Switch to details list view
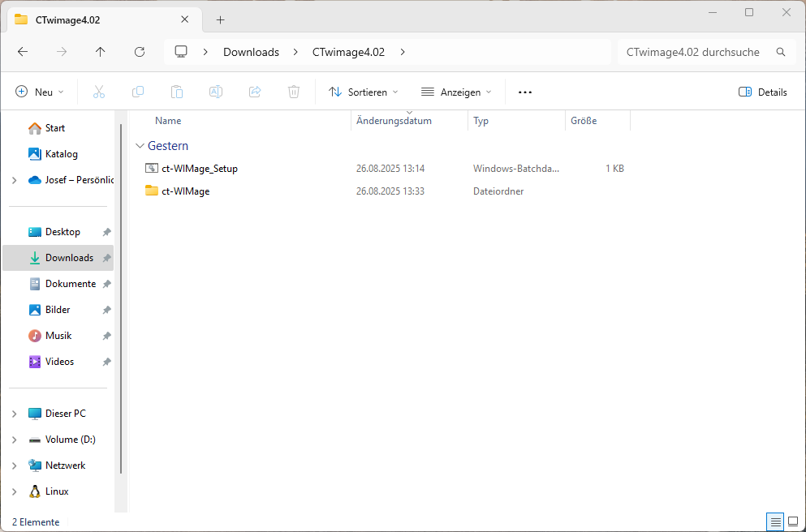This screenshot has width=806, height=532. pyautogui.click(x=775, y=521)
